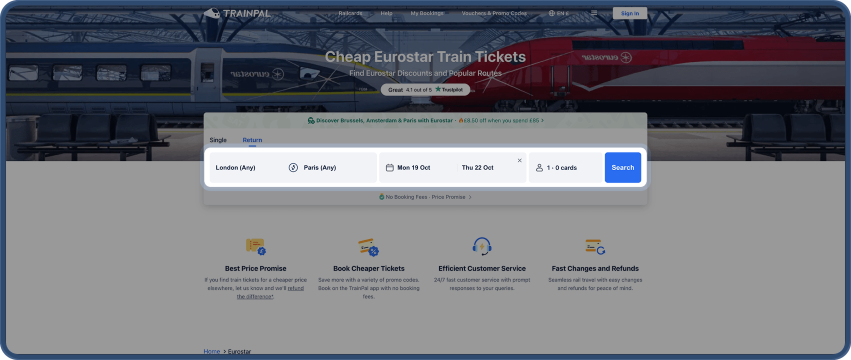This screenshot has height=360, width=851.
Task: Open the EN language and currency selector
Action: 558,13
